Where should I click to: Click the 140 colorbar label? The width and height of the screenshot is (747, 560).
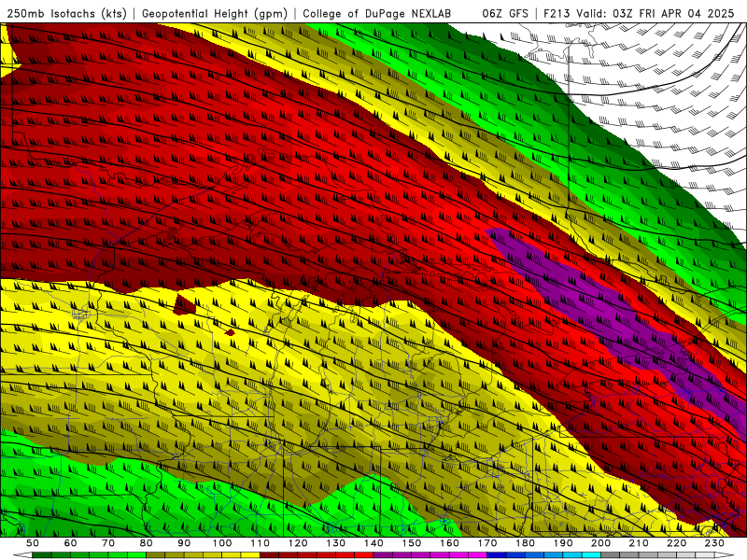373,543
